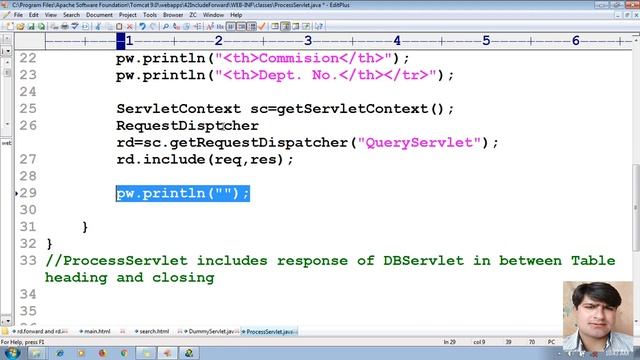
Task: Click the Find in Files icon
Action: pos(187,27)
